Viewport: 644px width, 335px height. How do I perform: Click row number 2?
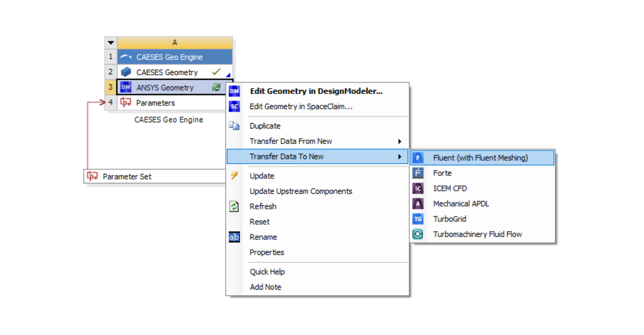point(111,72)
